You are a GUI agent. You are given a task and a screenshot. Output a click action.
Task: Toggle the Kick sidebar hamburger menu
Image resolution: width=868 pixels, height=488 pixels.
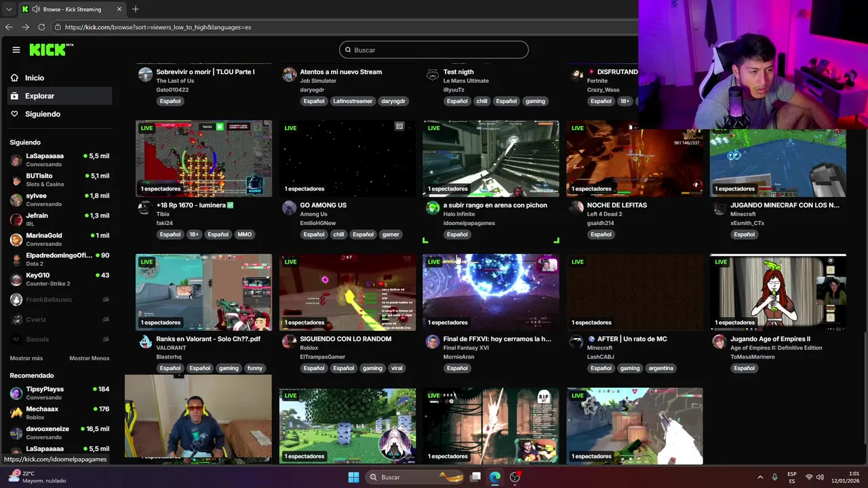click(x=16, y=49)
